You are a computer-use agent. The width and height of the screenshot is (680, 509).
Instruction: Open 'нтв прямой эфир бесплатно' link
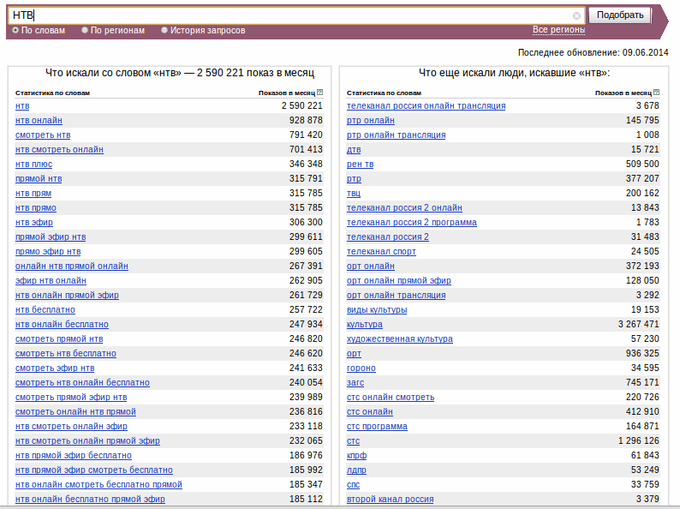click(73, 456)
